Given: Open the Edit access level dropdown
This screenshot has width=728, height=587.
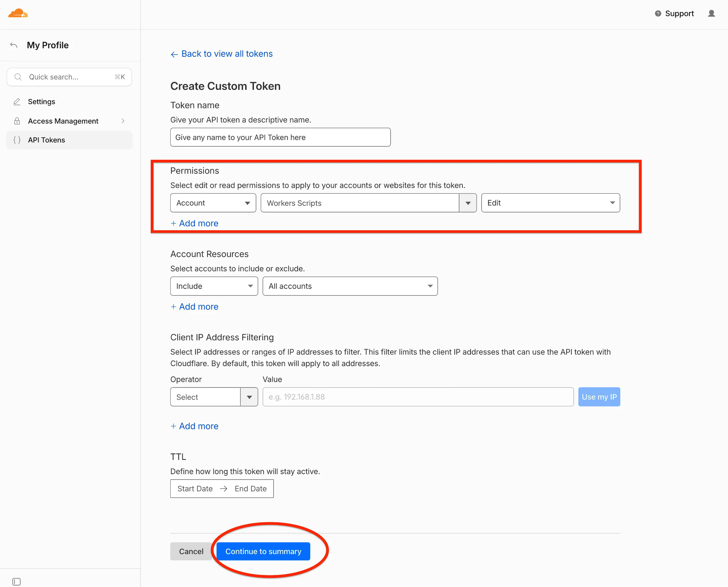Looking at the screenshot, I should pos(550,203).
